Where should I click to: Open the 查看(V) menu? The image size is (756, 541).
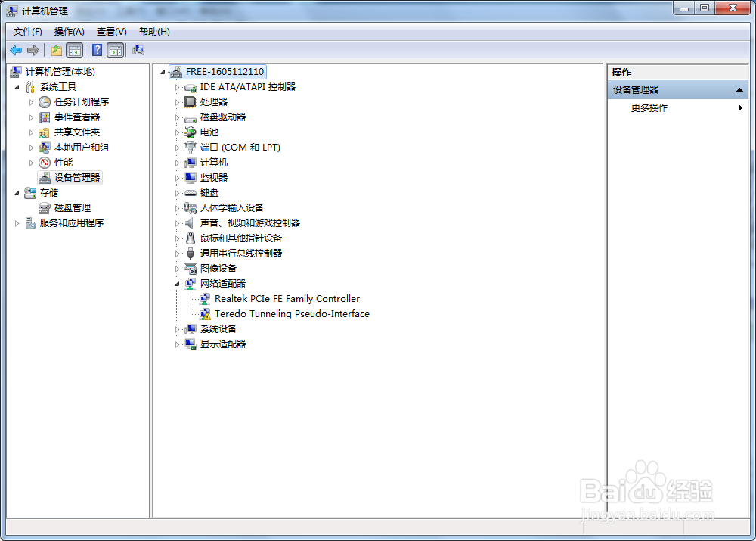tap(111, 32)
